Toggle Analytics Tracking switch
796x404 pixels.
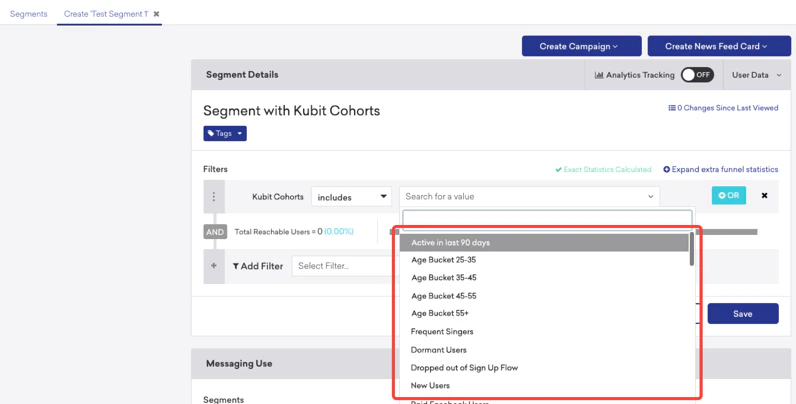(x=697, y=75)
